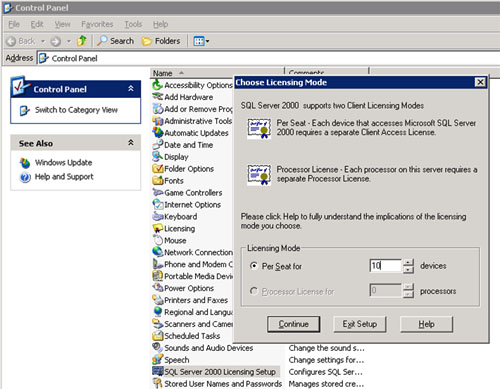Viewport: 500px width, 389px height.
Task: Open the Speech icon
Action: (x=157, y=360)
